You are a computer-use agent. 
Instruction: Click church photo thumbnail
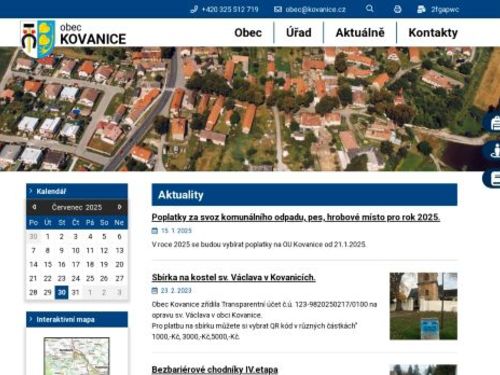(423, 306)
